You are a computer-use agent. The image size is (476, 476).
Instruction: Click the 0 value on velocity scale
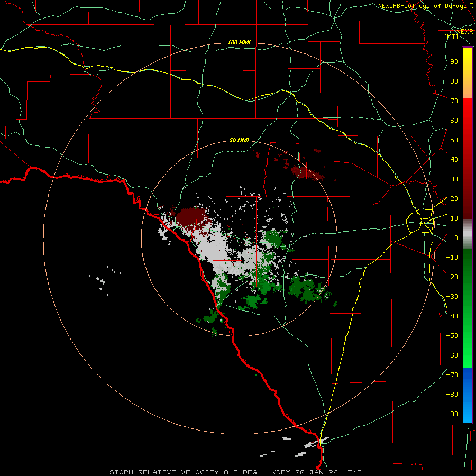coord(456,237)
